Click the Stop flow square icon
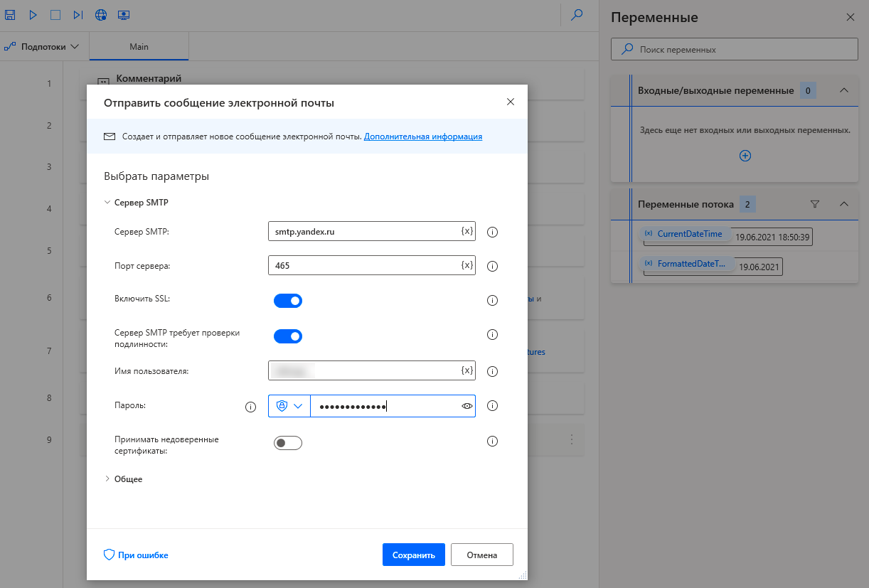This screenshot has height=588, width=869. click(x=55, y=14)
